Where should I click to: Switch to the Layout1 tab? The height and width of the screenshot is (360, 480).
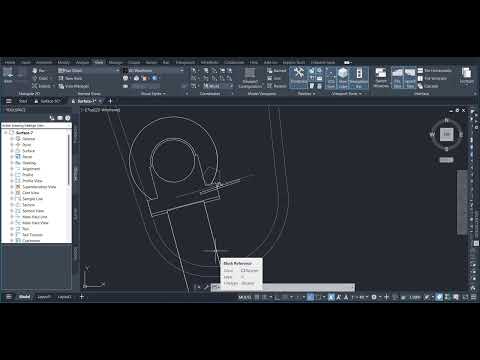(44, 297)
